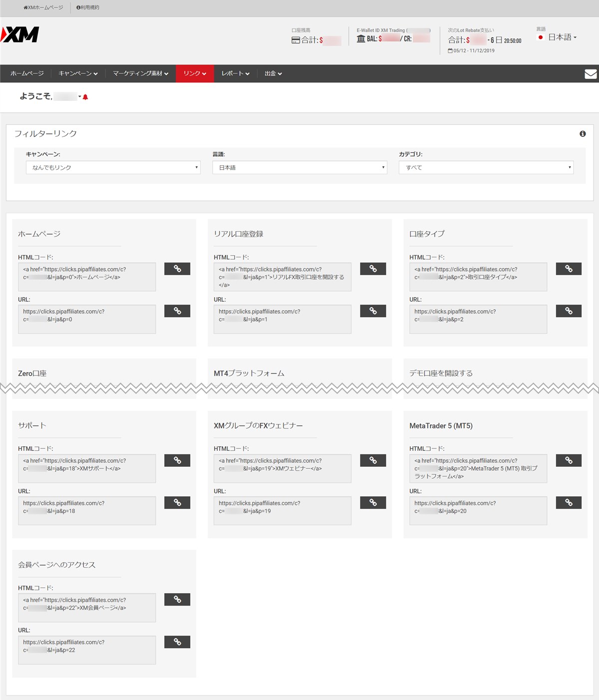Click the red notification bell
This screenshot has height=700, width=599.
85,97
